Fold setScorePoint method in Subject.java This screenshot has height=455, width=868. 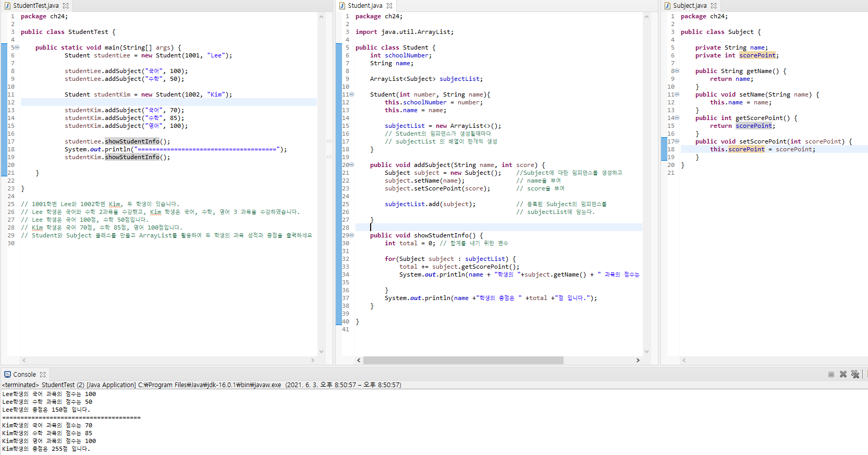coord(677,141)
